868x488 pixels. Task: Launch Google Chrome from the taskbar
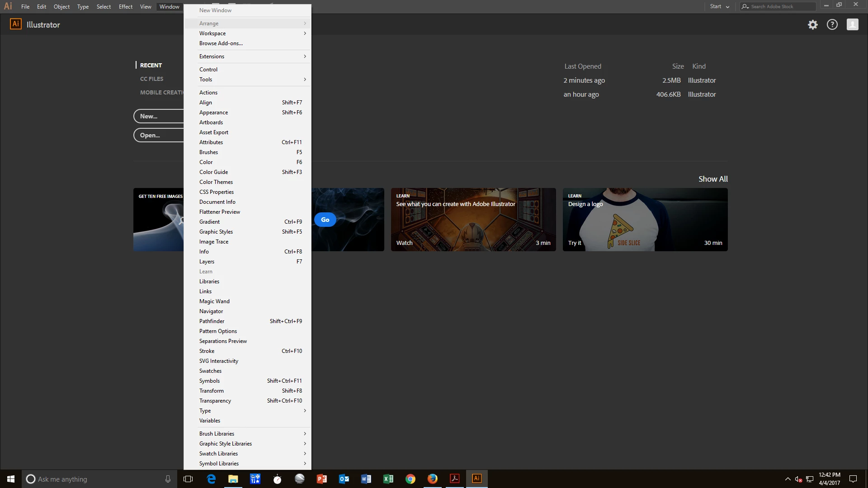tap(410, 479)
